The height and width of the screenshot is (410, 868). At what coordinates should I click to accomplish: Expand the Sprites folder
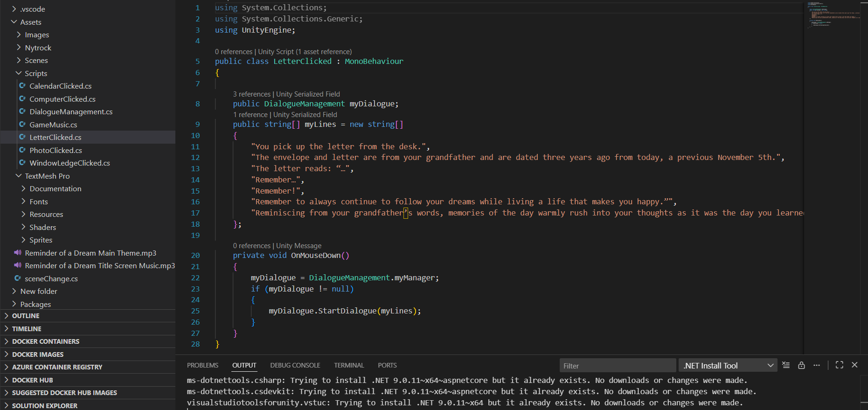click(x=23, y=240)
